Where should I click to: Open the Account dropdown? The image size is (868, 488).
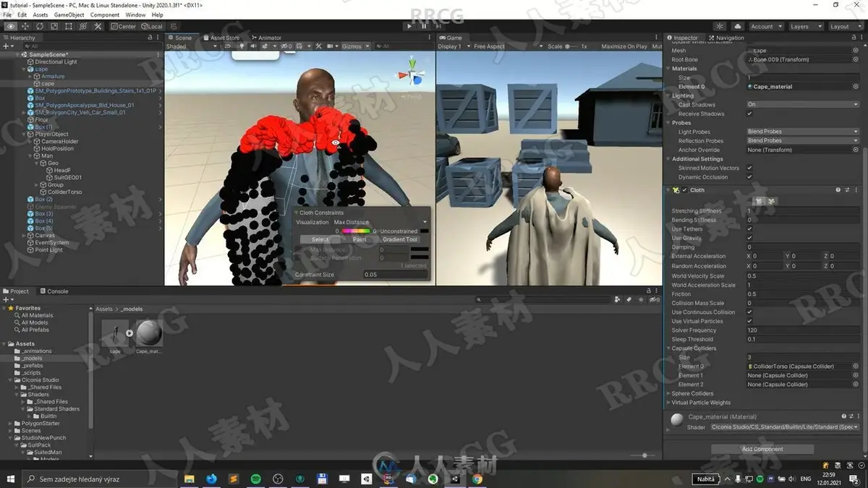765,26
